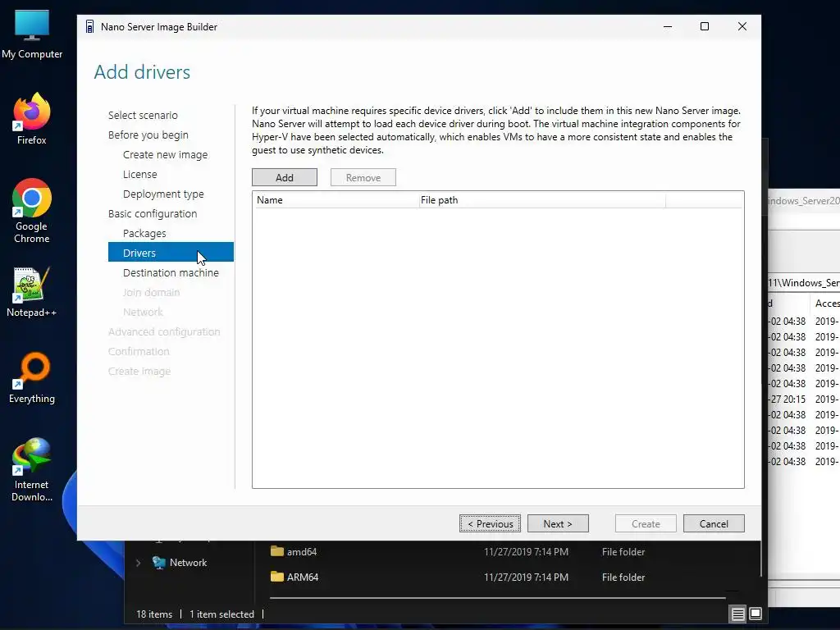Click the Create button
Screen dimensions: 840x630
(x=646, y=523)
